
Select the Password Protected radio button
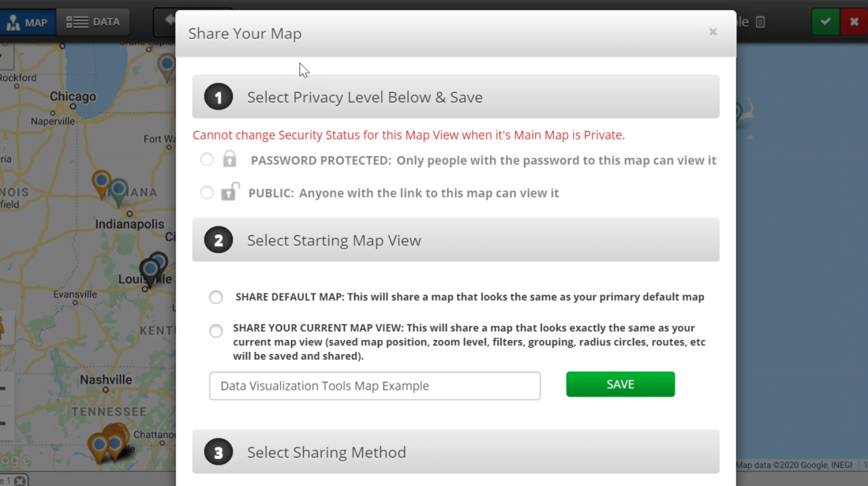(x=207, y=159)
